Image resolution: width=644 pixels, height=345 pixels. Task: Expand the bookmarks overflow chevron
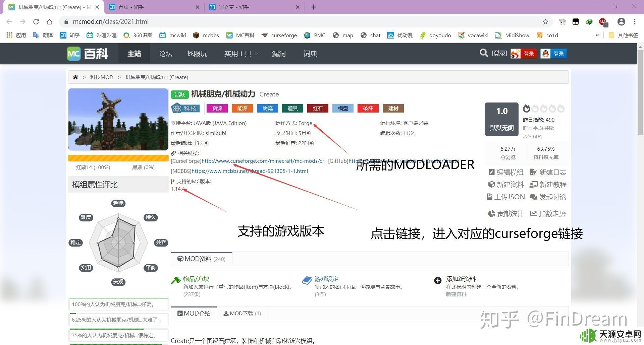(x=597, y=35)
